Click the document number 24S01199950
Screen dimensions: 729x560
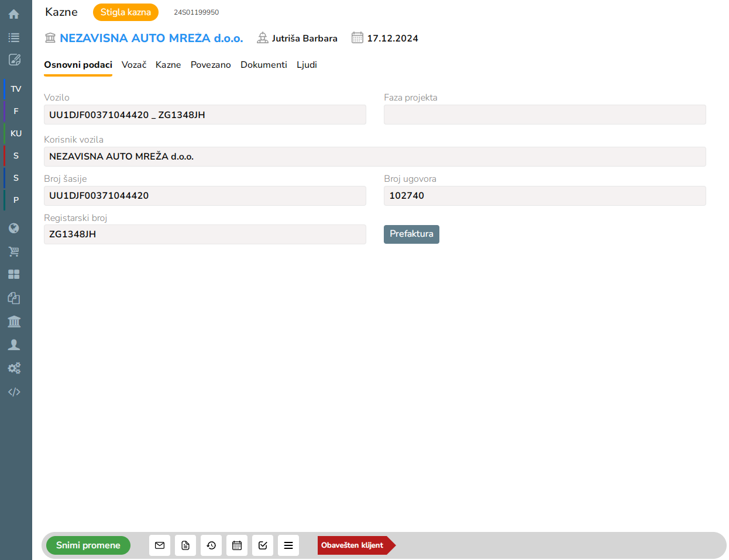(197, 12)
